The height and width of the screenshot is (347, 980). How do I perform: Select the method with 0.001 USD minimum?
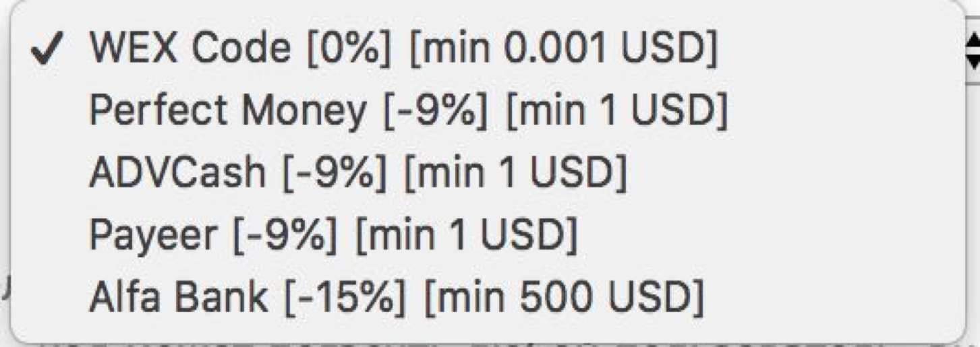point(403,49)
